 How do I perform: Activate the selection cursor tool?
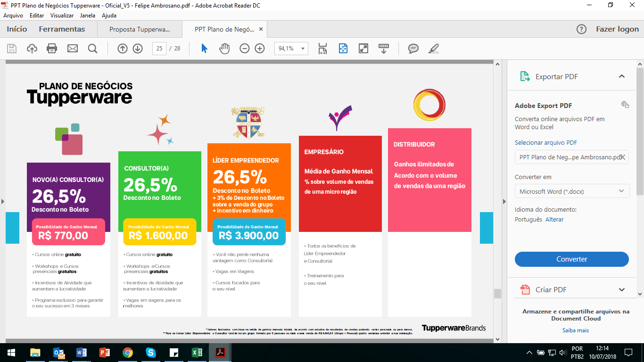(204, 49)
